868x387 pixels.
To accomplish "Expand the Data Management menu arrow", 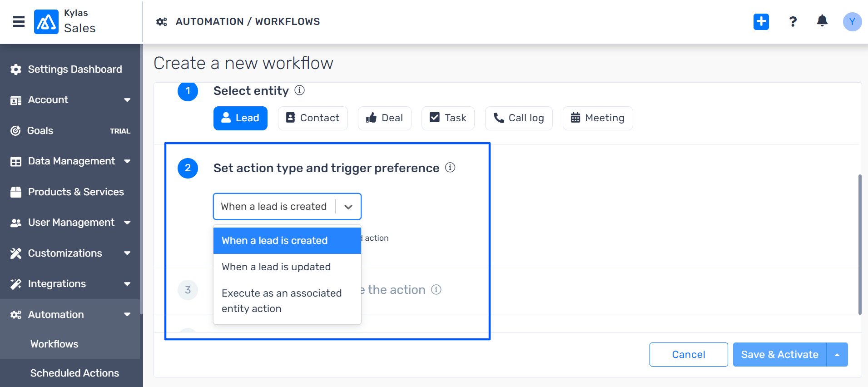I will coord(127,161).
